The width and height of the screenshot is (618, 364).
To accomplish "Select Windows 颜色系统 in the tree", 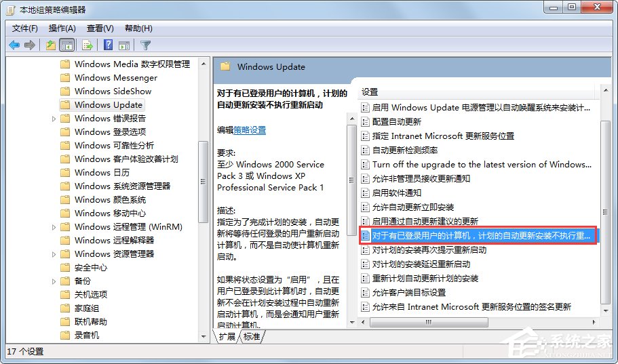I will [111, 200].
